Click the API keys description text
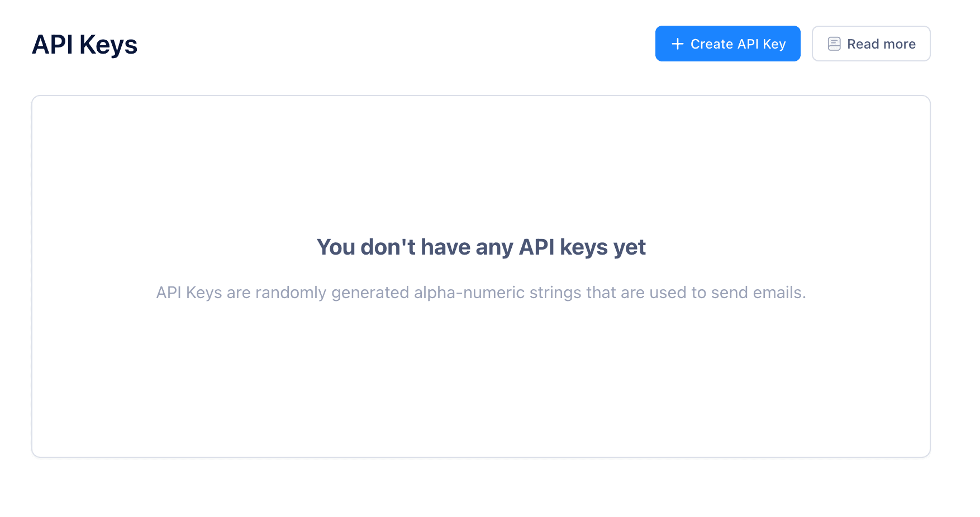The height and width of the screenshot is (517, 980). (481, 292)
